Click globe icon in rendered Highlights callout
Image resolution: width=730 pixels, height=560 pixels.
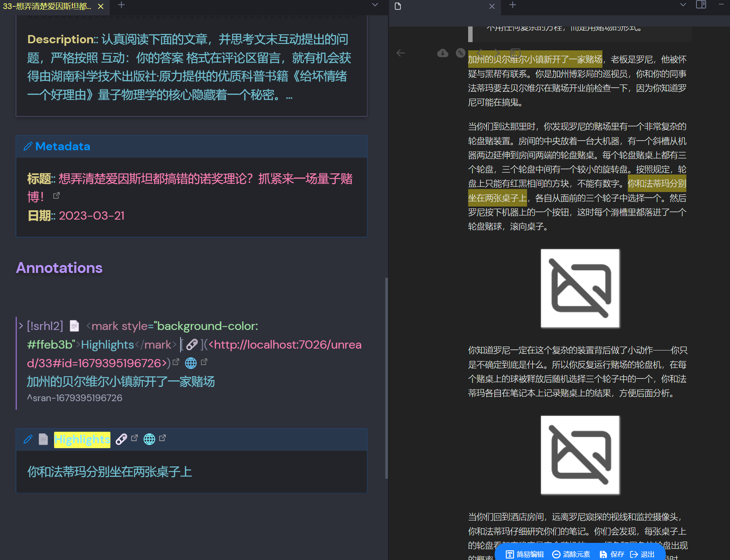pyautogui.click(x=149, y=439)
